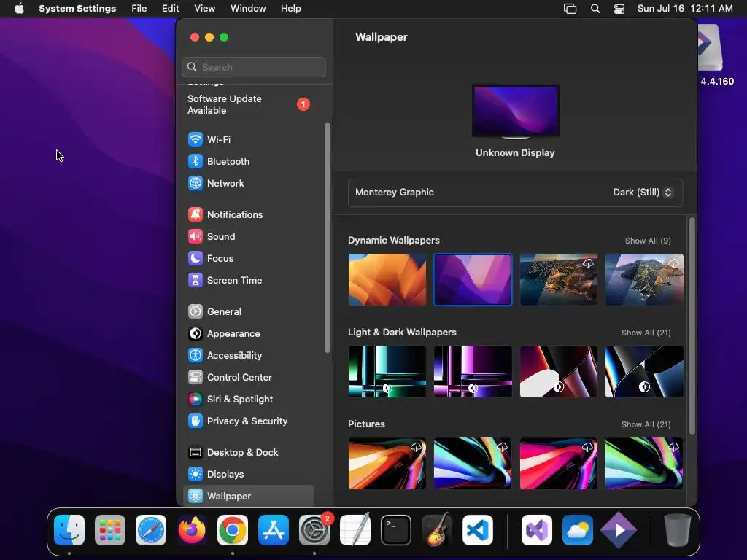
Task: Select the third dynamic wallpaper, Catalina coast
Action: 558,279
